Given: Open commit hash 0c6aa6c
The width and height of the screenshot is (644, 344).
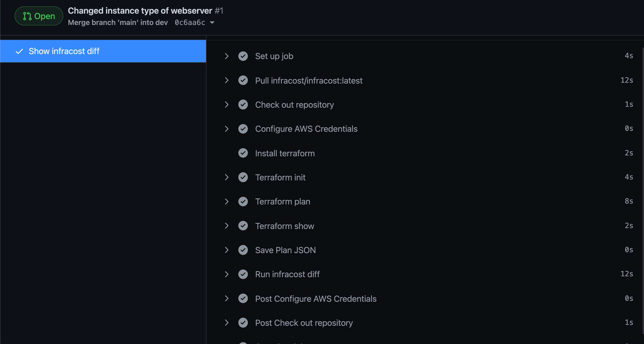Looking at the screenshot, I should tap(190, 22).
